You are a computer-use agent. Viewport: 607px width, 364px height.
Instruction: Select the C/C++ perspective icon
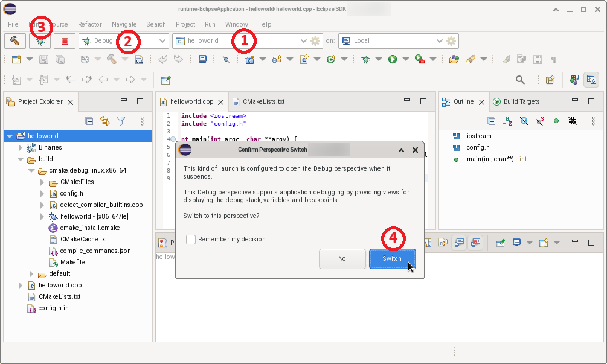pyautogui.click(x=591, y=80)
